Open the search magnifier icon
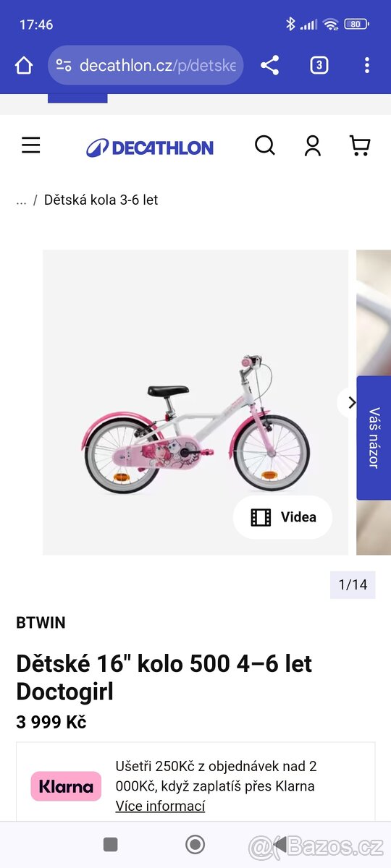Image resolution: width=391 pixels, height=868 pixels. [x=265, y=146]
